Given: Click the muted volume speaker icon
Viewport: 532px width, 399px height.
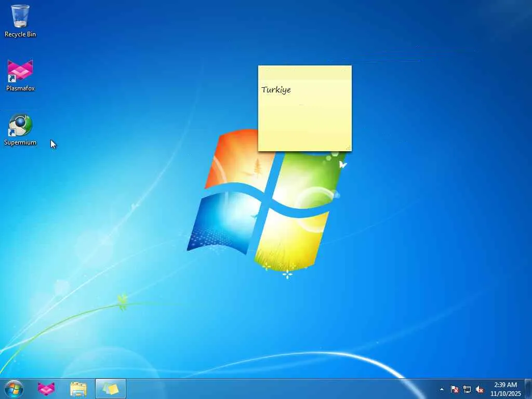Looking at the screenshot, I should pos(480,389).
